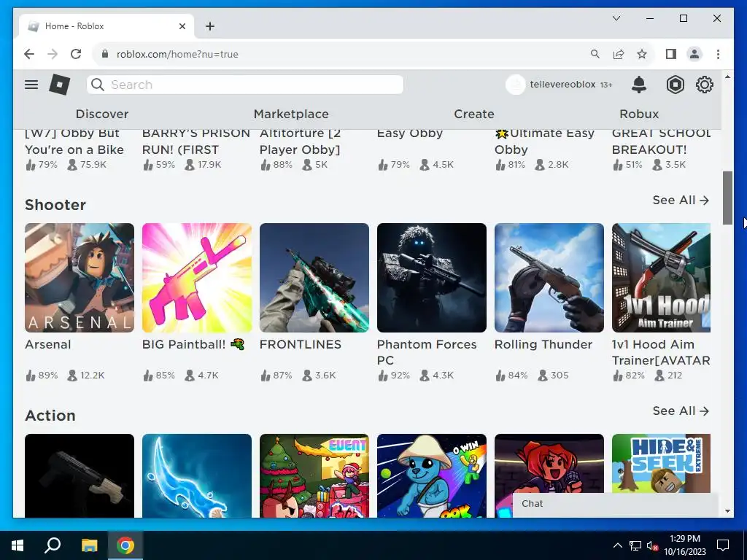747x560 pixels.
Task: Click the teilevereoblox avatar picture
Action: click(x=515, y=85)
